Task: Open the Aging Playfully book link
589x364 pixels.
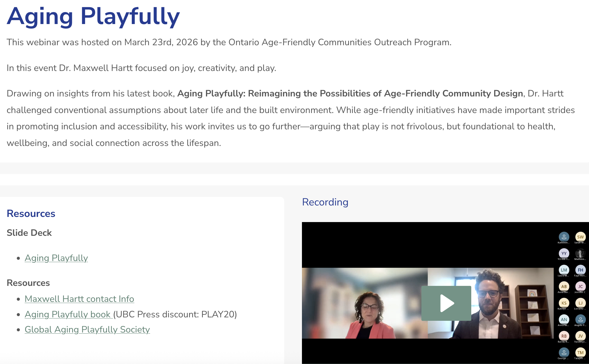Action: pyautogui.click(x=68, y=314)
